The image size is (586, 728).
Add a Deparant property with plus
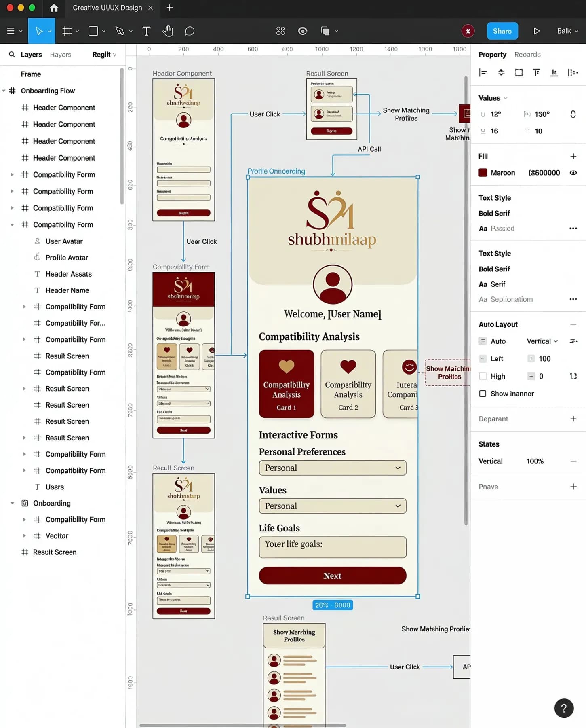[x=573, y=419]
